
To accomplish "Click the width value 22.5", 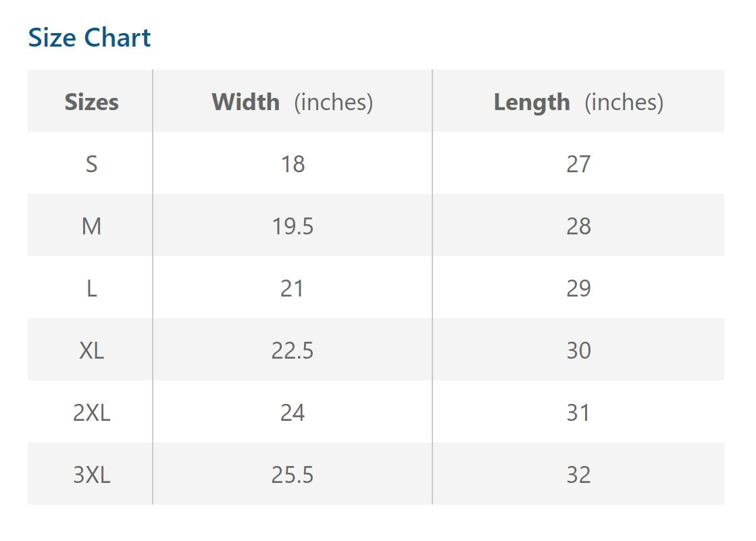I will click(293, 351).
